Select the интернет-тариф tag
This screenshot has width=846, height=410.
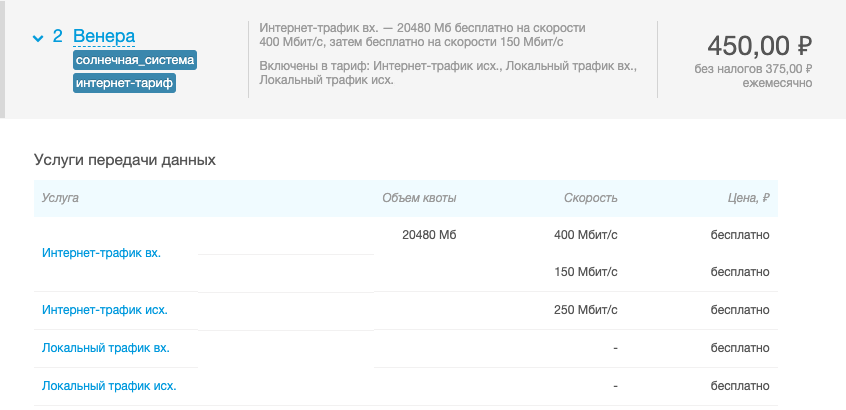click(125, 84)
